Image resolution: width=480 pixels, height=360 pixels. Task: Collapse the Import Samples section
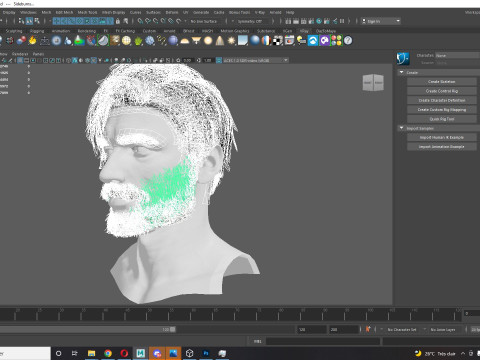401,128
